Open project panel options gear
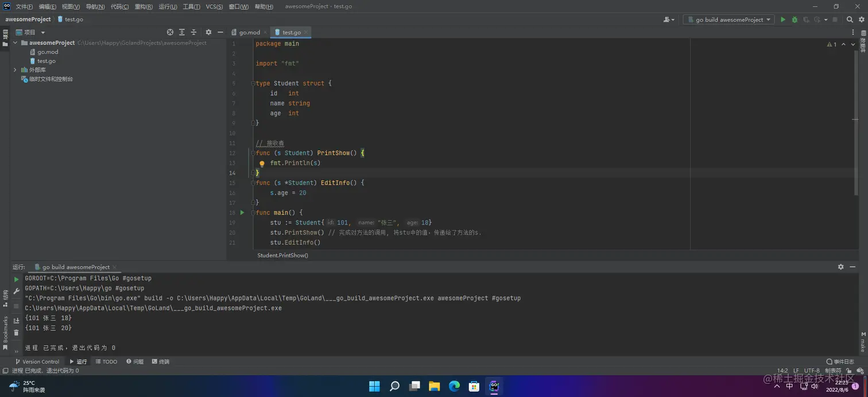 (x=208, y=32)
